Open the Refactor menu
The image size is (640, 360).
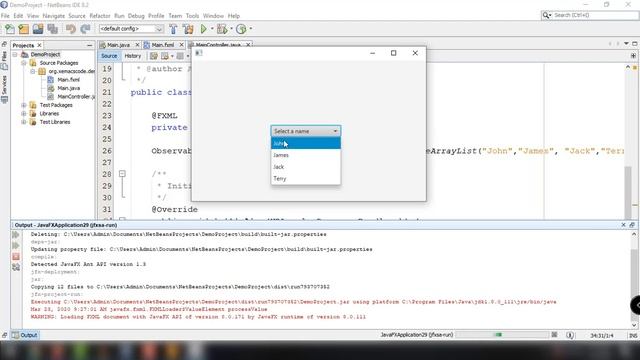coord(100,16)
